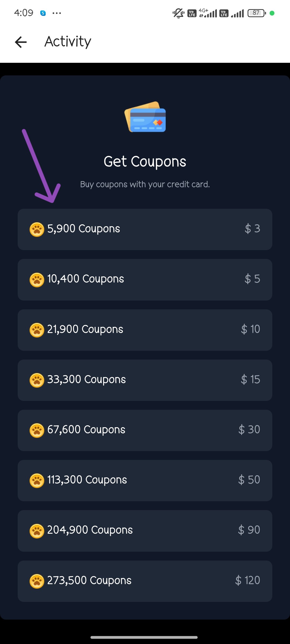Tap the paw coin beside 113,300 Coupons
Viewport: 290px width, 644px height.
(37, 480)
